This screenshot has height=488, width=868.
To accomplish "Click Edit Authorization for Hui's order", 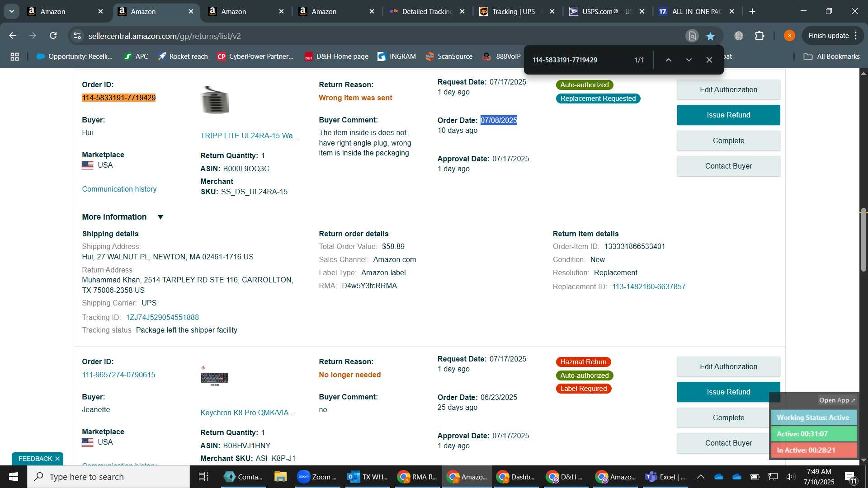I will (x=728, y=89).
